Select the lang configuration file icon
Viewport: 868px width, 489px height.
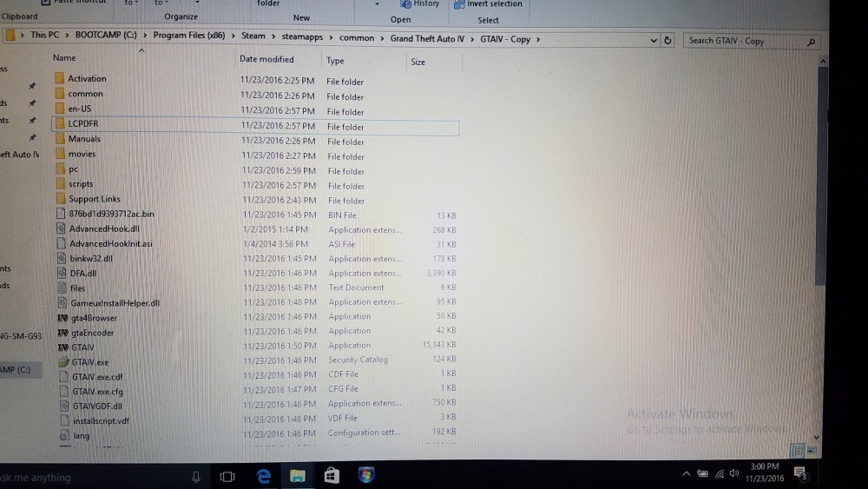[x=65, y=435]
